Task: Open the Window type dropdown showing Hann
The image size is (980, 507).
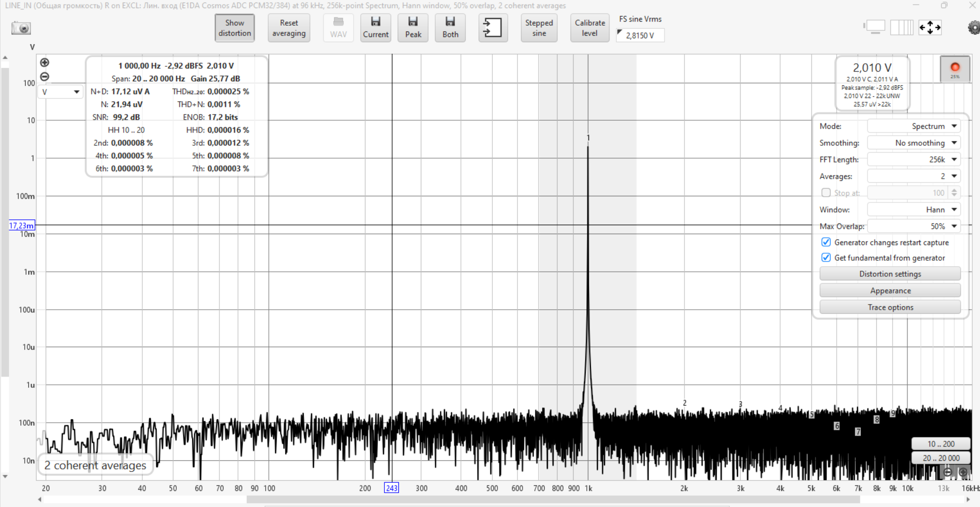Action: [x=913, y=210]
